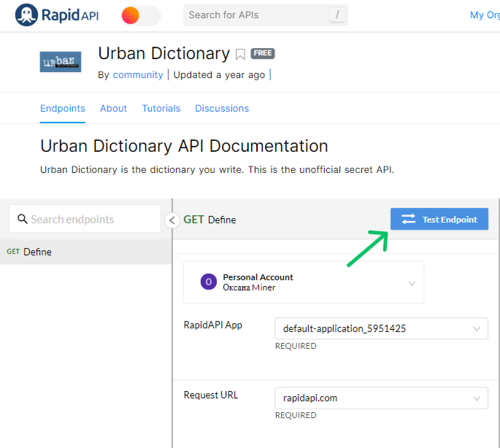Viewport: 500px width, 448px height.
Task: Toggle the orange theme switch
Action: pyautogui.click(x=141, y=16)
